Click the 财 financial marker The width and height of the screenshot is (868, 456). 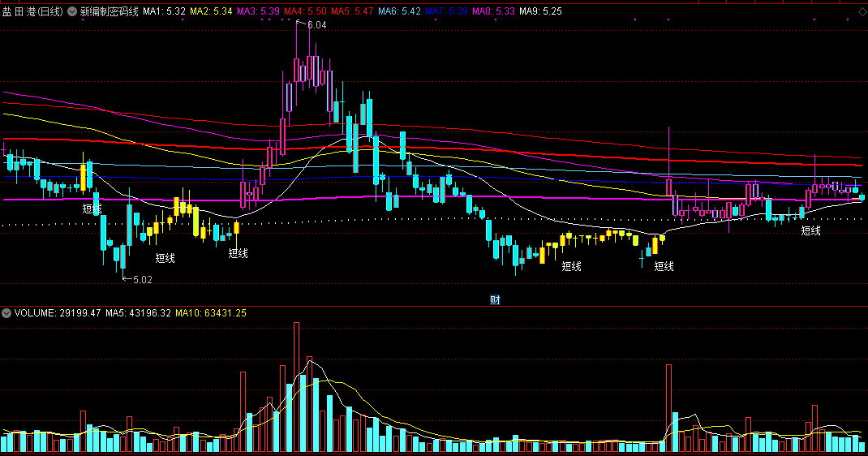[x=496, y=300]
